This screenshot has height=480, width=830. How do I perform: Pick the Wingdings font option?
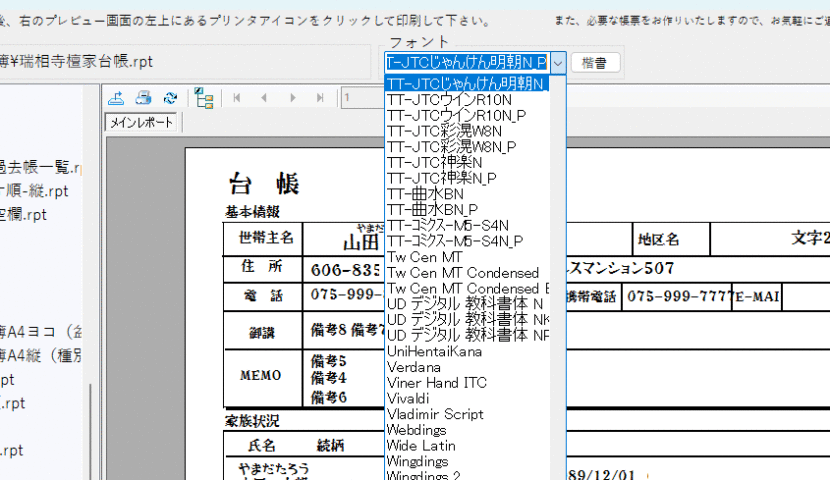tap(420, 461)
